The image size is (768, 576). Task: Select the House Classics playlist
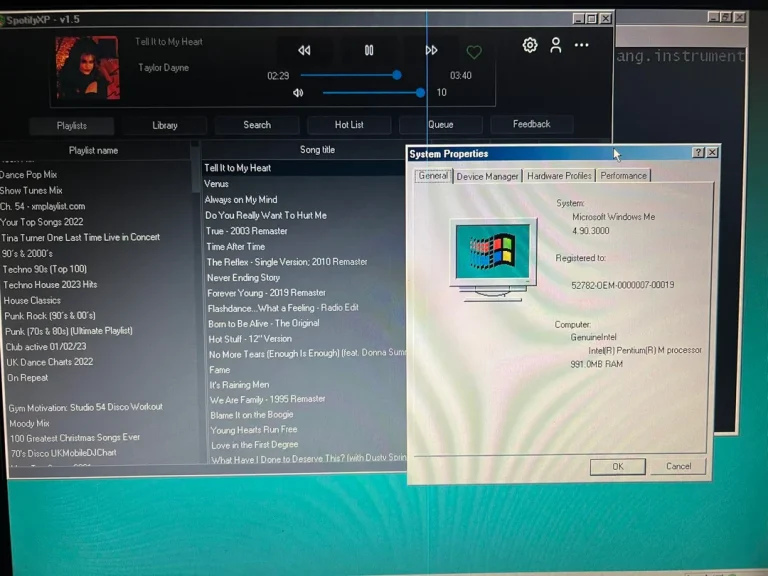(x=32, y=301)
